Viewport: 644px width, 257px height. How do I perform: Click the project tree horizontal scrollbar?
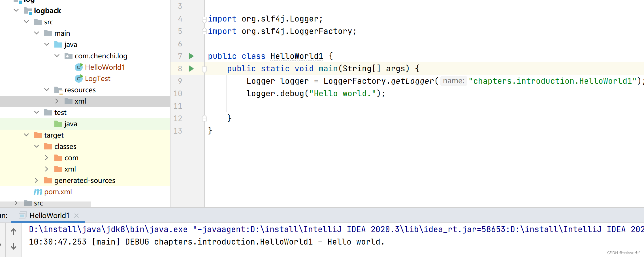coord(46,204)
